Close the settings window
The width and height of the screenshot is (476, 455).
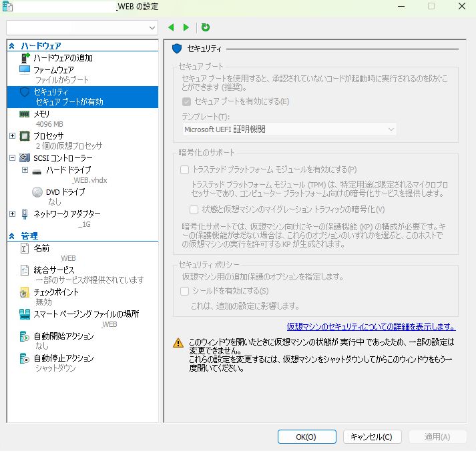pyautogui.click(x=462, y=6)
